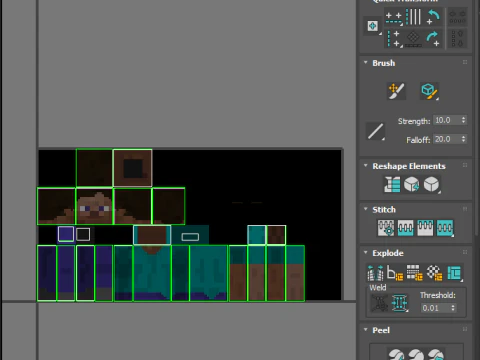480x360 pixels.
Task: Collapse the Explode rollout
Action: pos(366,252)
